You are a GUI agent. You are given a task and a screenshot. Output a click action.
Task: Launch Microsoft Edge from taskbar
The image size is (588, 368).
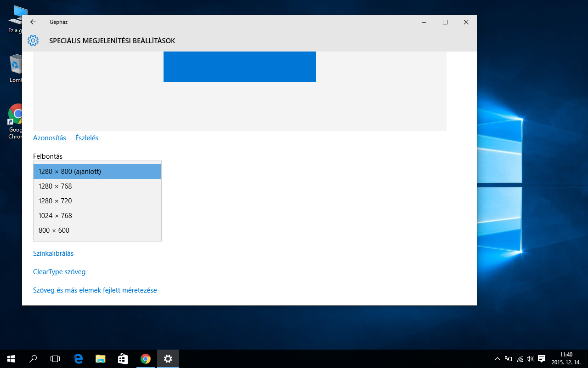point(78,359)
